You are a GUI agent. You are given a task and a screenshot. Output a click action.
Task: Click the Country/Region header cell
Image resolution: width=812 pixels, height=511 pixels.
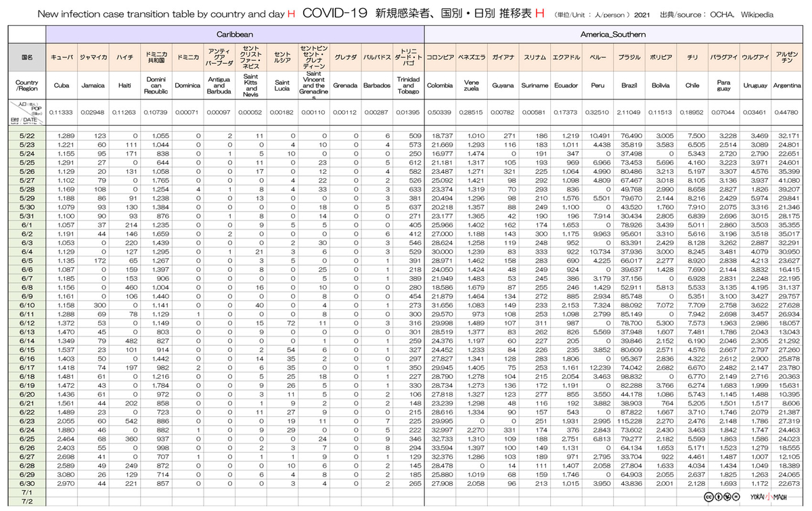27,85
